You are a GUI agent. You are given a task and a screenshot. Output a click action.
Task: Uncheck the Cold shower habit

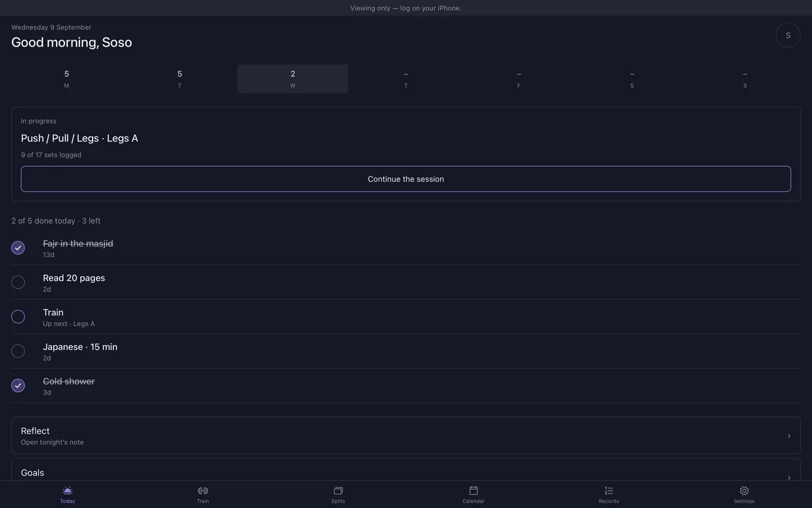pos(18,385)
